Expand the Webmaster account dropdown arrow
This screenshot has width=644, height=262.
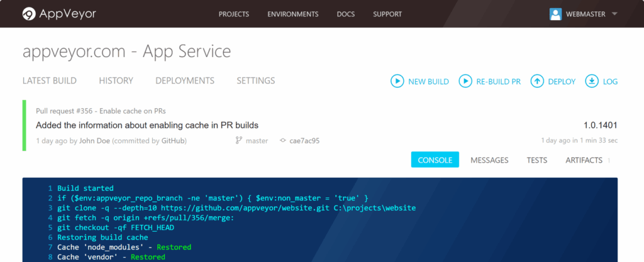tap(614, 14)
